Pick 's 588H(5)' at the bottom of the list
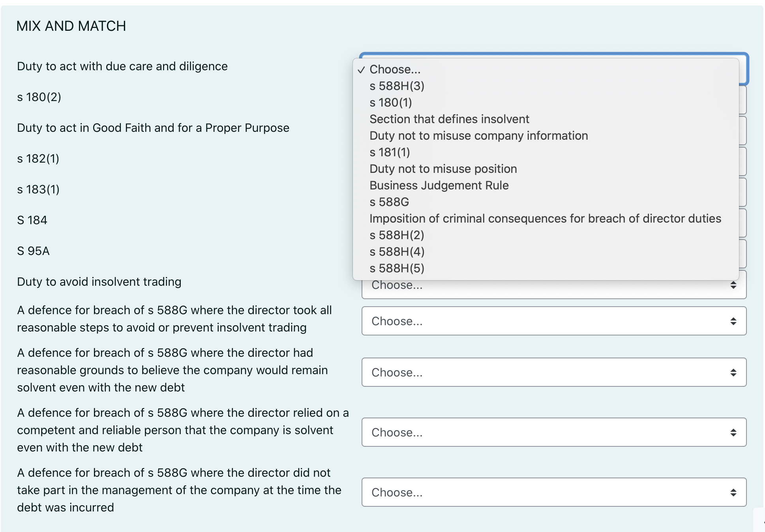This screenshot has width=765, height=532. pyautogui.click(x=397, y=268)
